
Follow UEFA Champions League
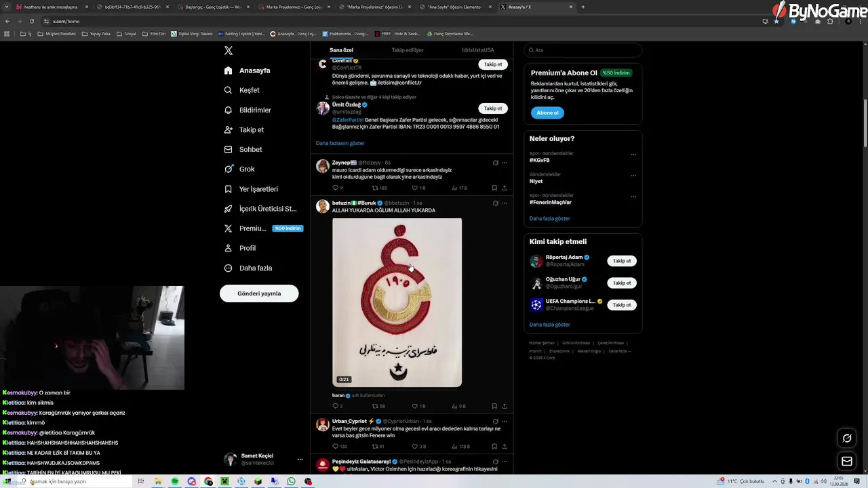click(622, 305)
